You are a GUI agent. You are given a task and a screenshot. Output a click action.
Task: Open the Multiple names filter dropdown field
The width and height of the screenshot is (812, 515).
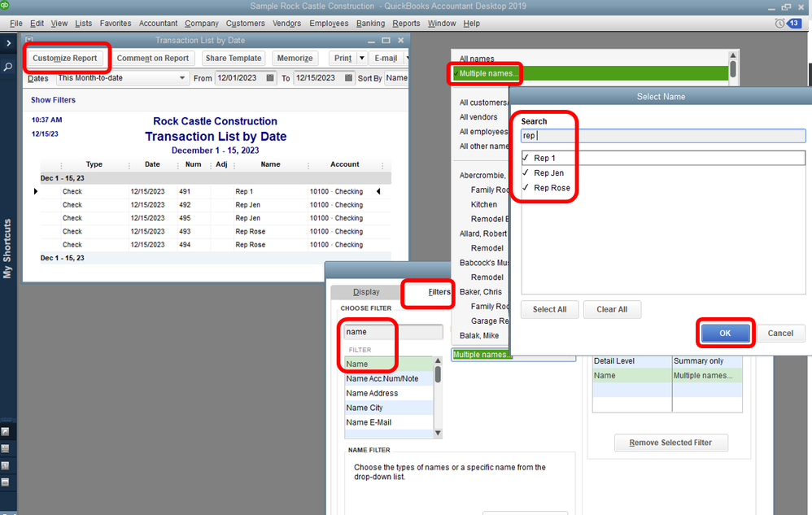[x=513, y=355]
